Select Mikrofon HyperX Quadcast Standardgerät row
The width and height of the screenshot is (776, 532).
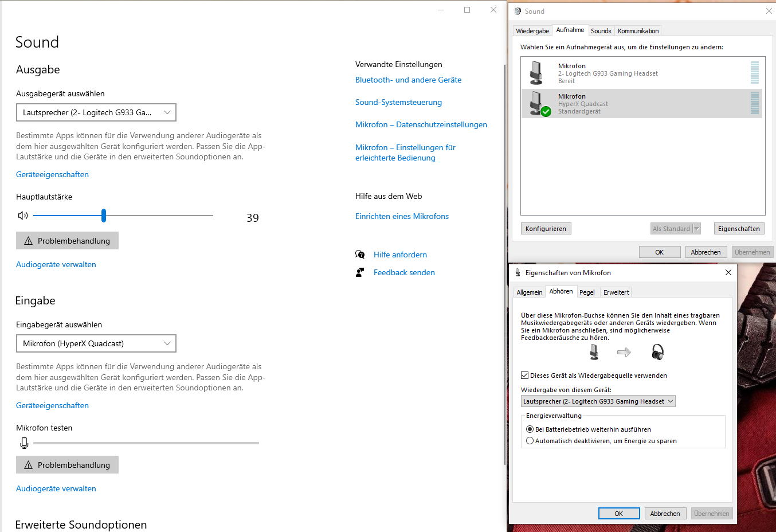[x=641, y=104]
